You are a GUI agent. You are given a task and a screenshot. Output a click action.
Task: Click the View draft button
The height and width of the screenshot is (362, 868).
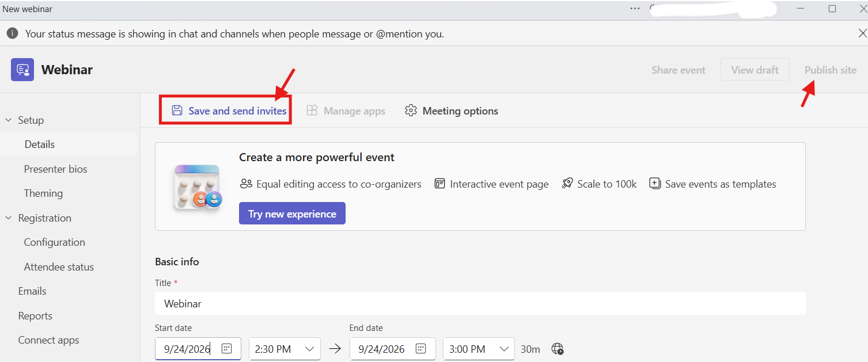(755, 70)
